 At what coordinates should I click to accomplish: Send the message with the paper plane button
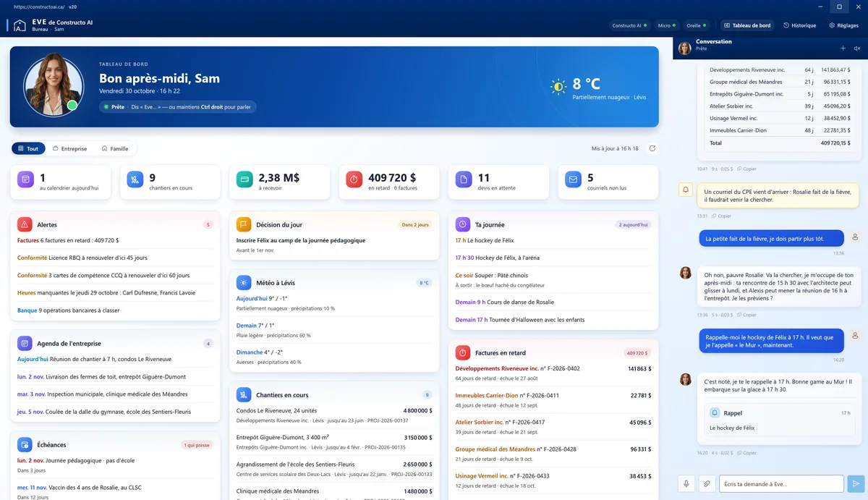(x=856, y=484)
